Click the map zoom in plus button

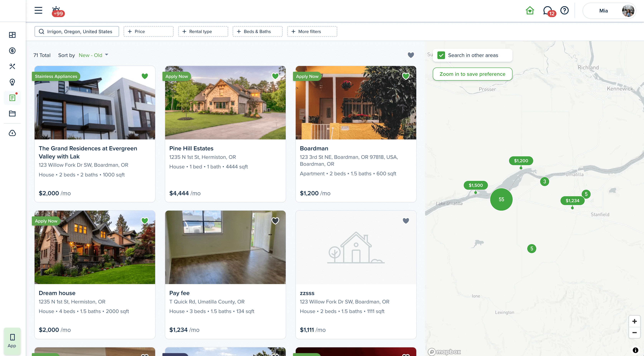(x=634, y=321)
